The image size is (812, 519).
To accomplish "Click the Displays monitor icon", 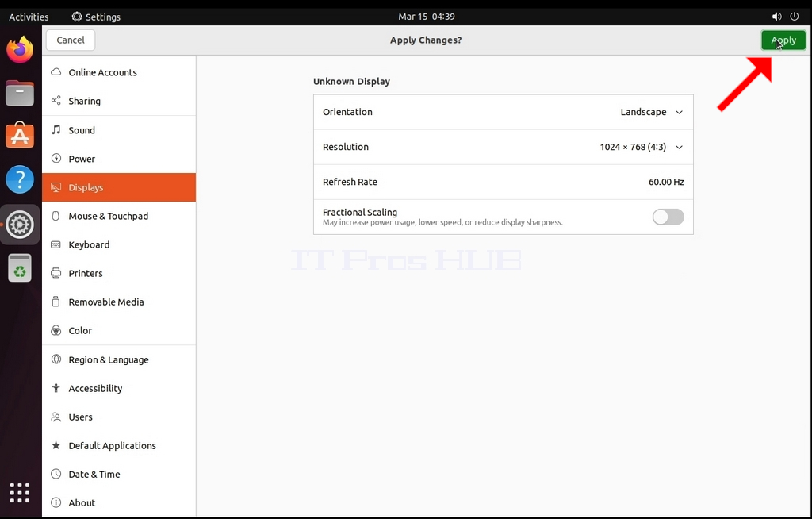I will [x=56, y=187].
